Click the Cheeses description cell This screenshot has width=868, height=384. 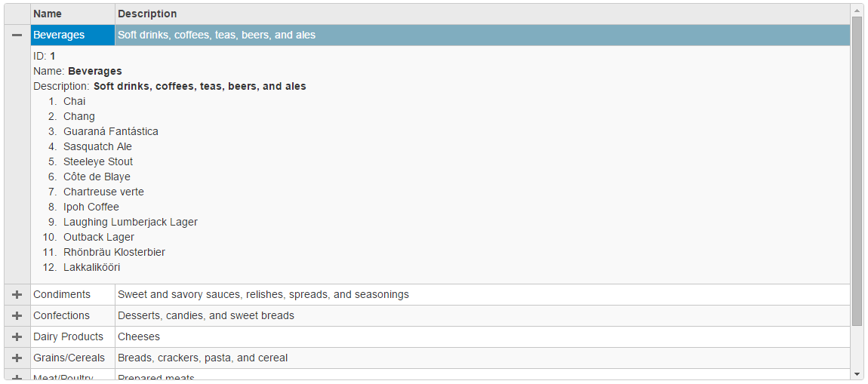[x=483, y=336]
